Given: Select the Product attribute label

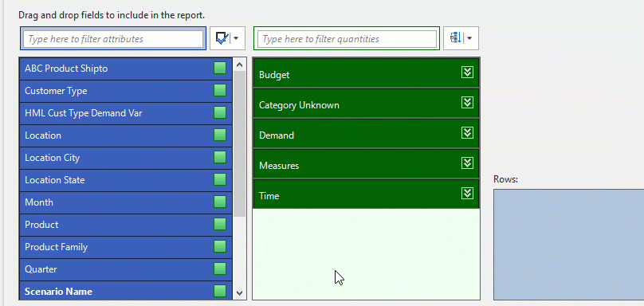Looking at the screenshot, I should point(41,225).
